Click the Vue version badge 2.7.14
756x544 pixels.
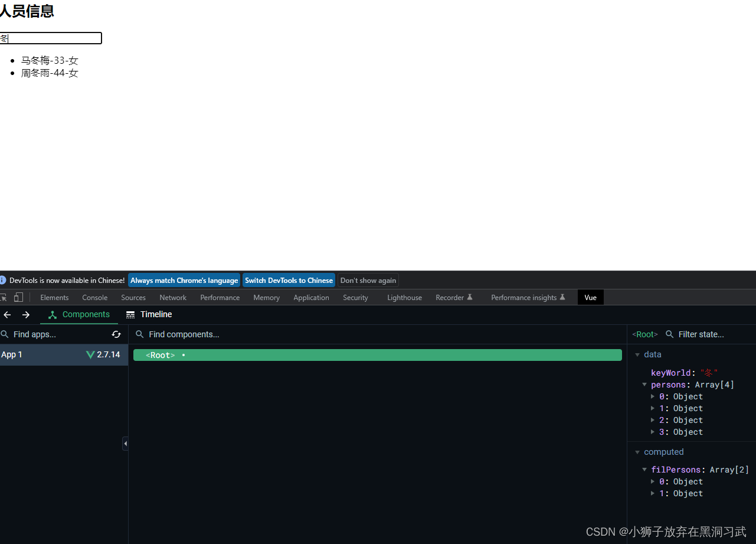[x=103, y=354]
